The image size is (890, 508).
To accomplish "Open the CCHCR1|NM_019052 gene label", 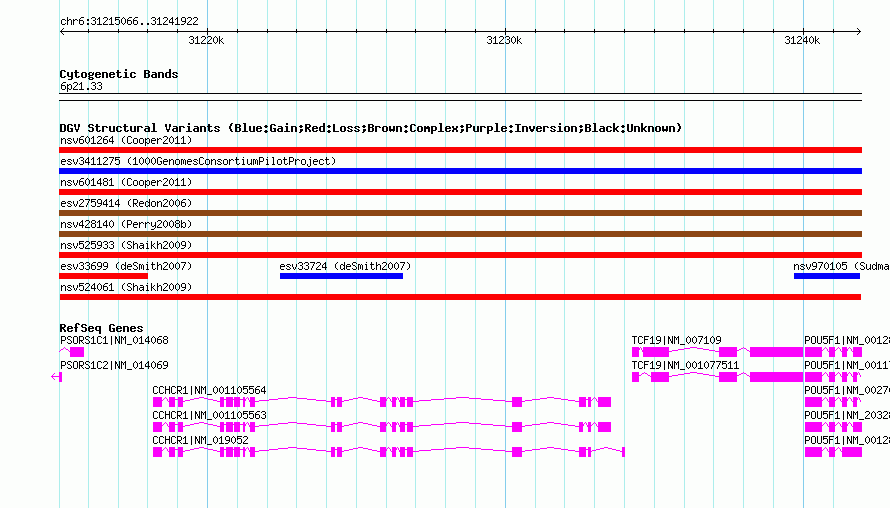I will click(200, 440).
